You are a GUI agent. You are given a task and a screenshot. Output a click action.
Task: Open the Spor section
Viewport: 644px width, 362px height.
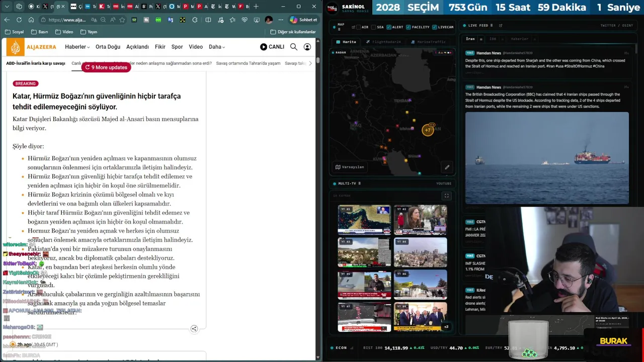coord(177,47)
